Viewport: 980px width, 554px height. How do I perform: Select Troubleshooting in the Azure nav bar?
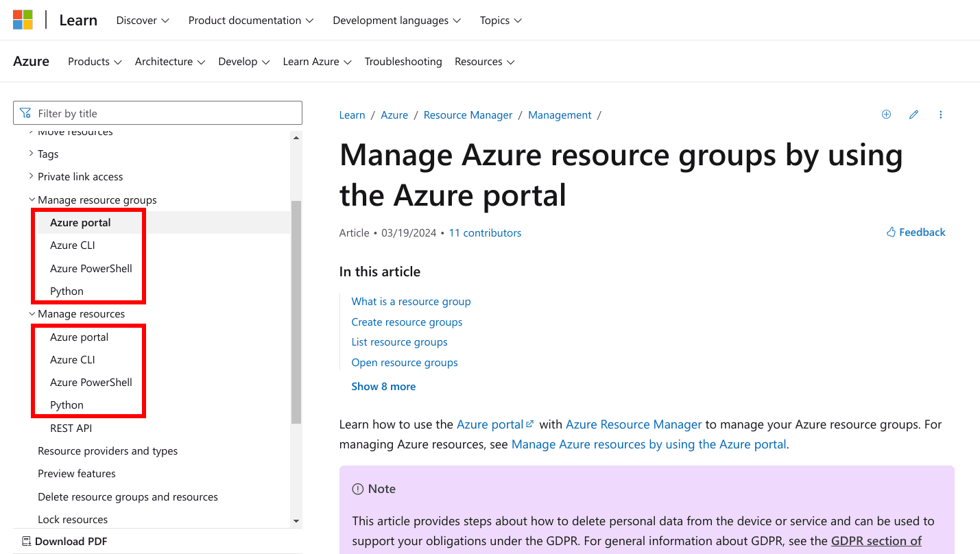point(403,62)
